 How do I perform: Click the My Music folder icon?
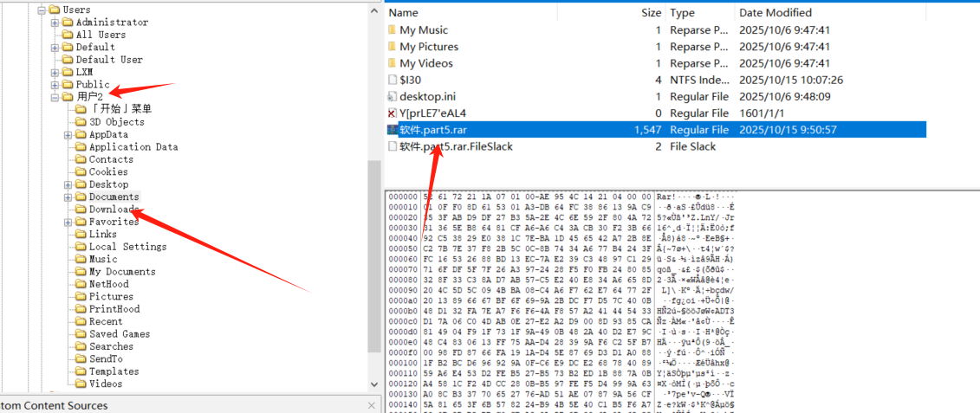[x=393, y=30]
